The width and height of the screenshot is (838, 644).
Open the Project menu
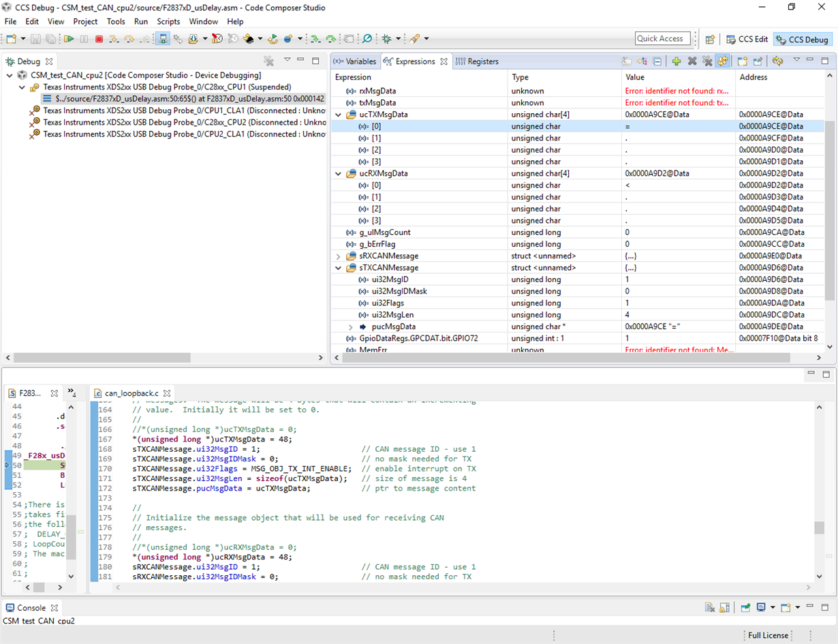point(85,21)
